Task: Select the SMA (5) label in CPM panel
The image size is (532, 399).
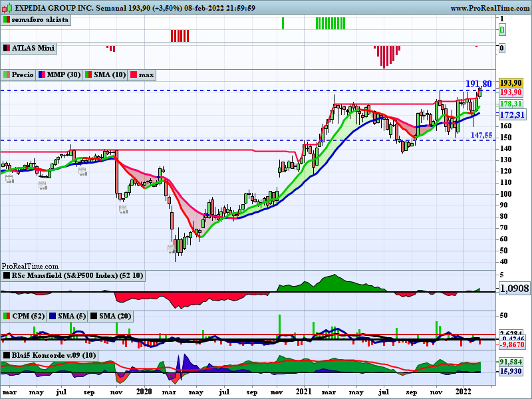Action: point(67,317)
